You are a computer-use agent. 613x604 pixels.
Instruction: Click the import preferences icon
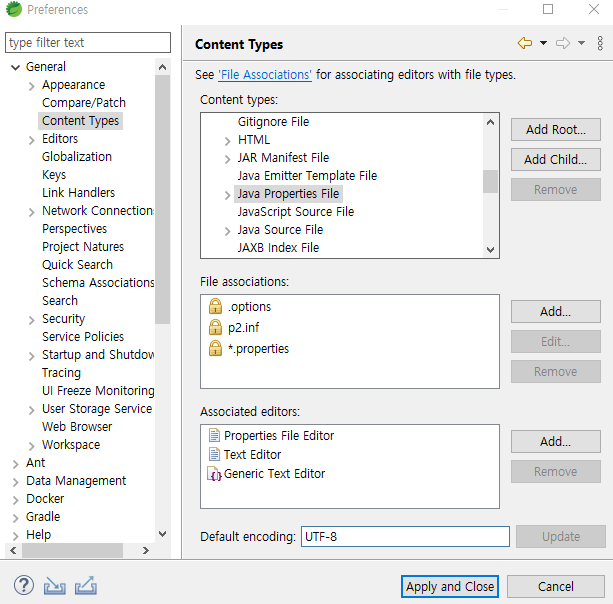(54, 586)
